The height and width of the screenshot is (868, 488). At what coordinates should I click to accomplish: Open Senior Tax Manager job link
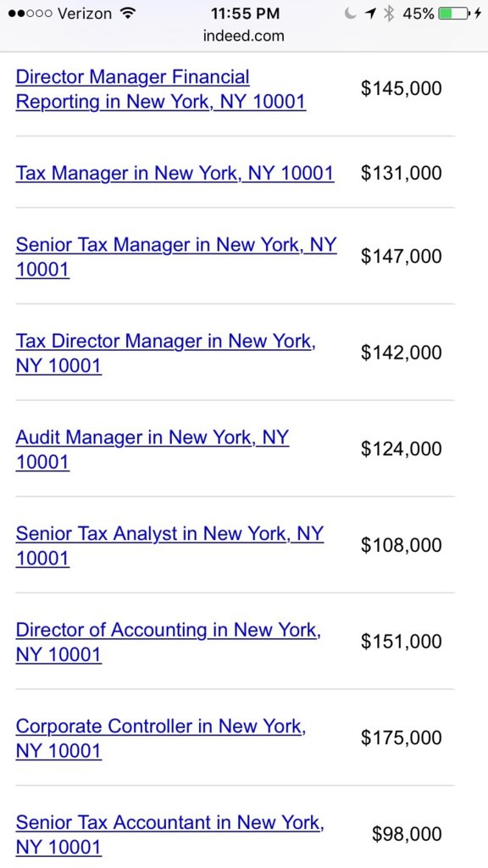pyautogui.click(x=176, y=257)
